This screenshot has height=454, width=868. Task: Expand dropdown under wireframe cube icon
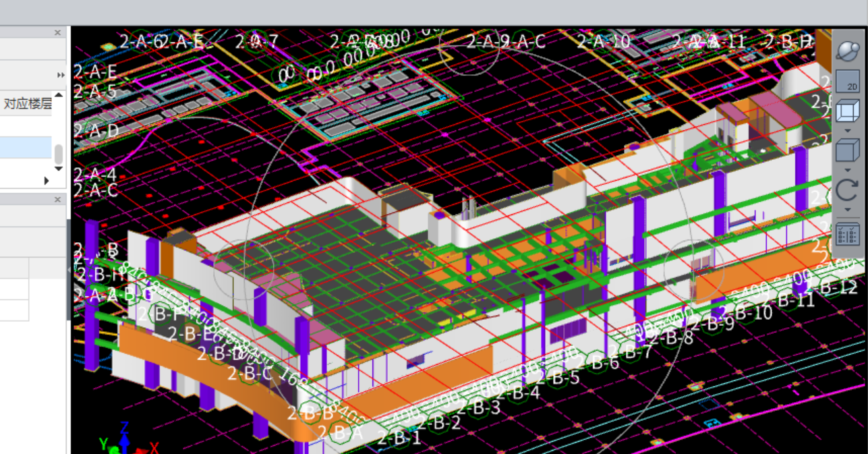click(x=848, y=130)
